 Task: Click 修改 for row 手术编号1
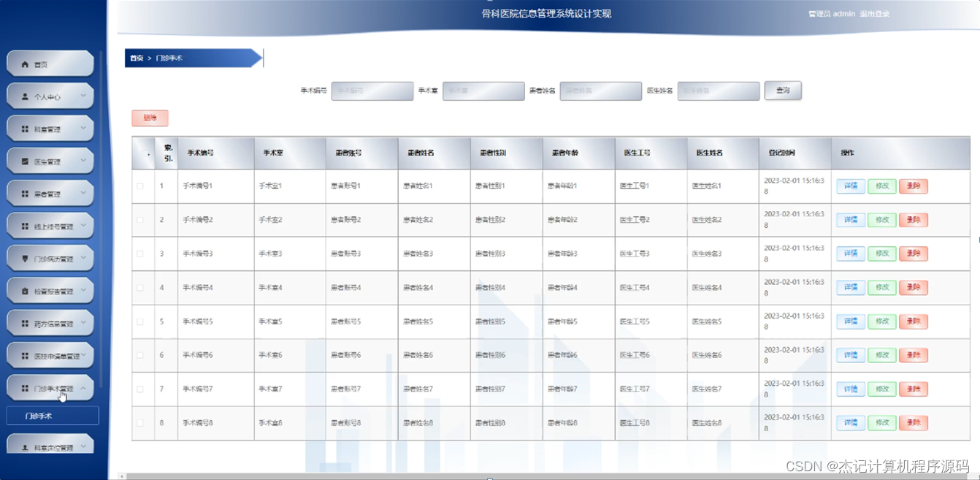click(x=881, y=186)
